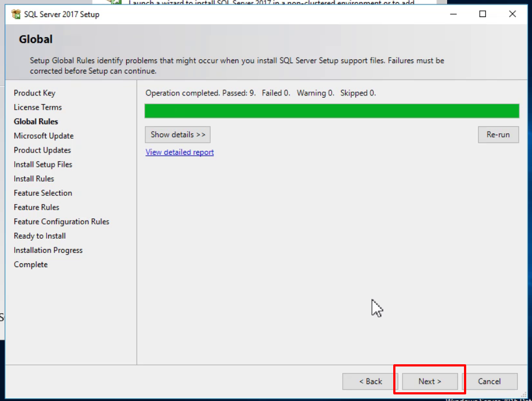Image resolution: width=532 pixels, height=401 pixels.
Task: Open the View detailed report link
Action: point(179,153)
